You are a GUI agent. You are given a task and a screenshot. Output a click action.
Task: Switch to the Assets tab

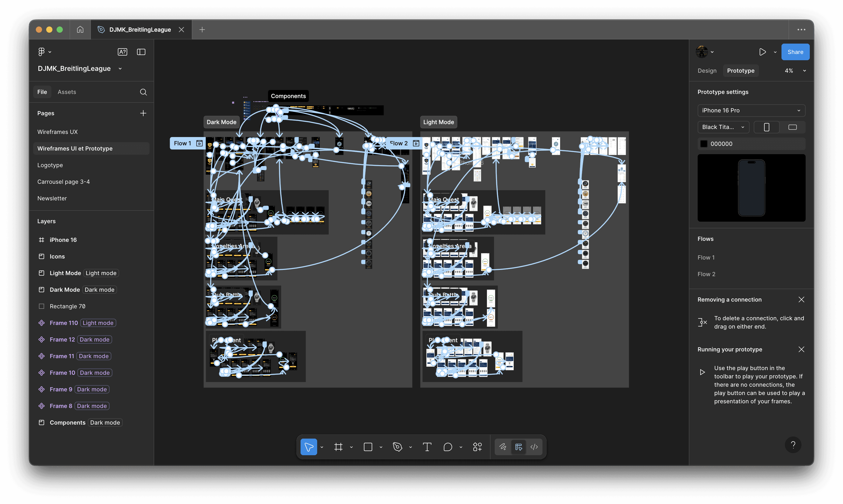tap(67, 92)
